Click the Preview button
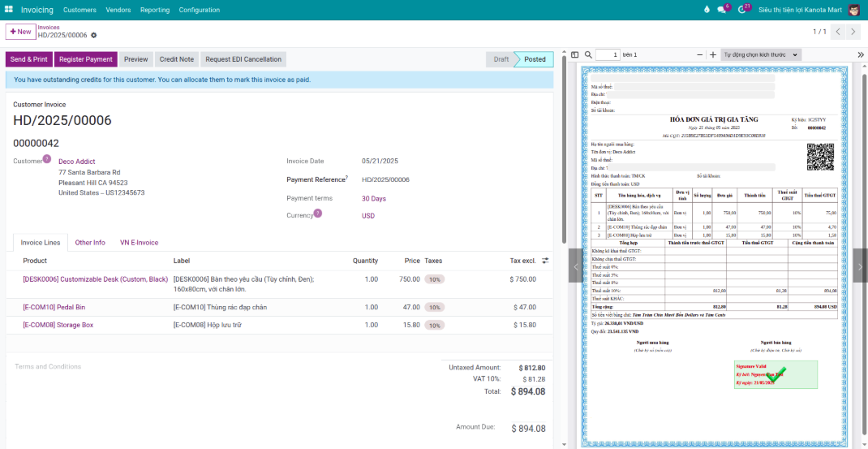 [136, 59]
